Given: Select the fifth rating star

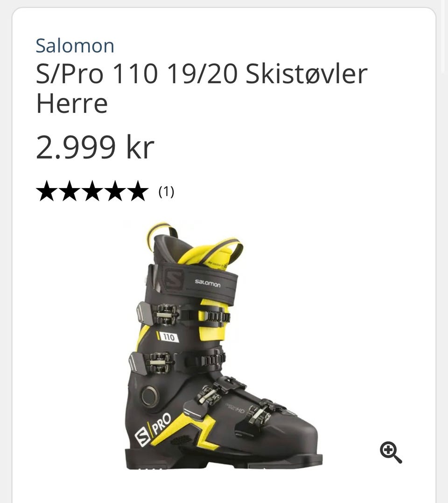Looking at the screenshot, I should pos(138,191).
